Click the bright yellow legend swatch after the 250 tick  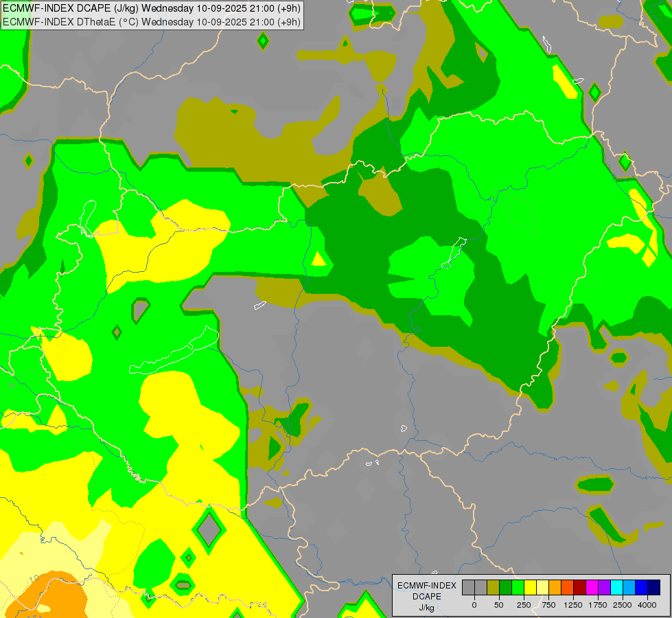click(530, 588)
